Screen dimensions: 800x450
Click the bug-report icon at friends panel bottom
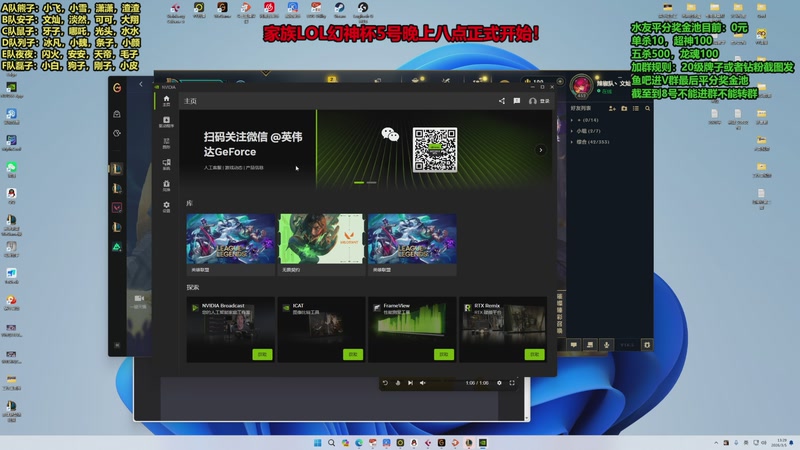coord(647,345)
